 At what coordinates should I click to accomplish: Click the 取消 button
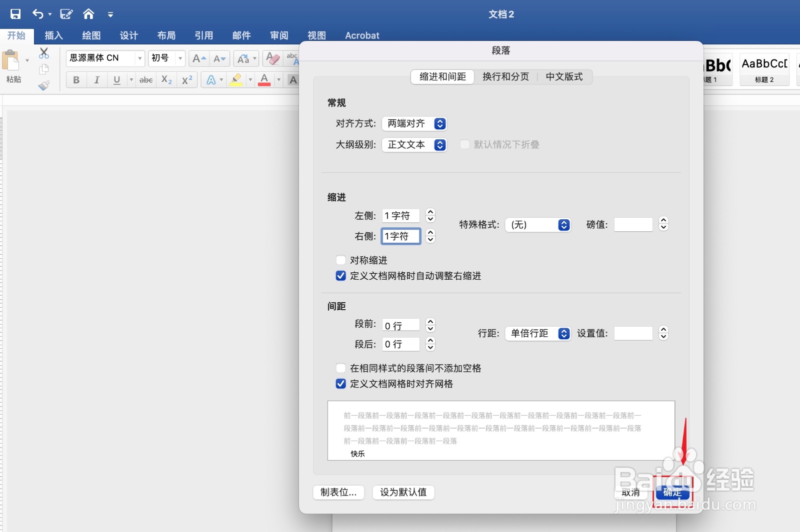[630, 493]
